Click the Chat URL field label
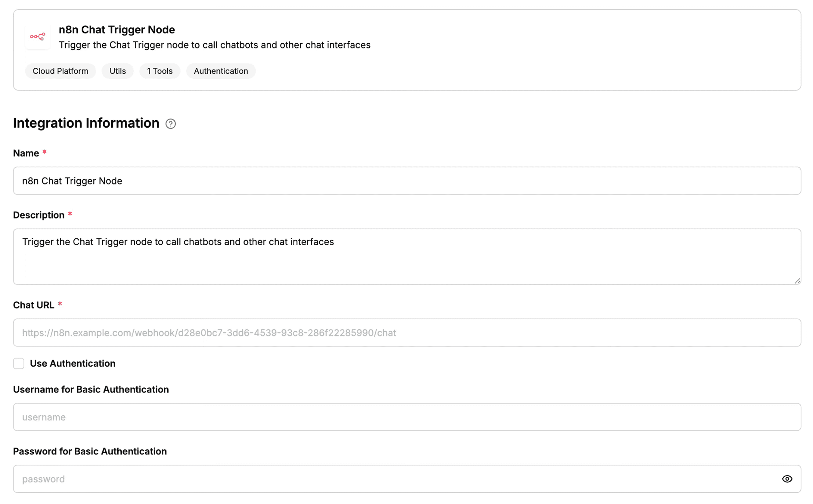This screenshot has height=504, width=813. tap(33, 305)
